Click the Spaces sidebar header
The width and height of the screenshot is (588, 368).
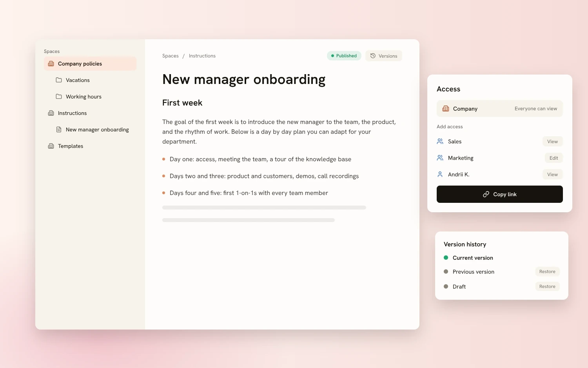(x=52, y=51)
